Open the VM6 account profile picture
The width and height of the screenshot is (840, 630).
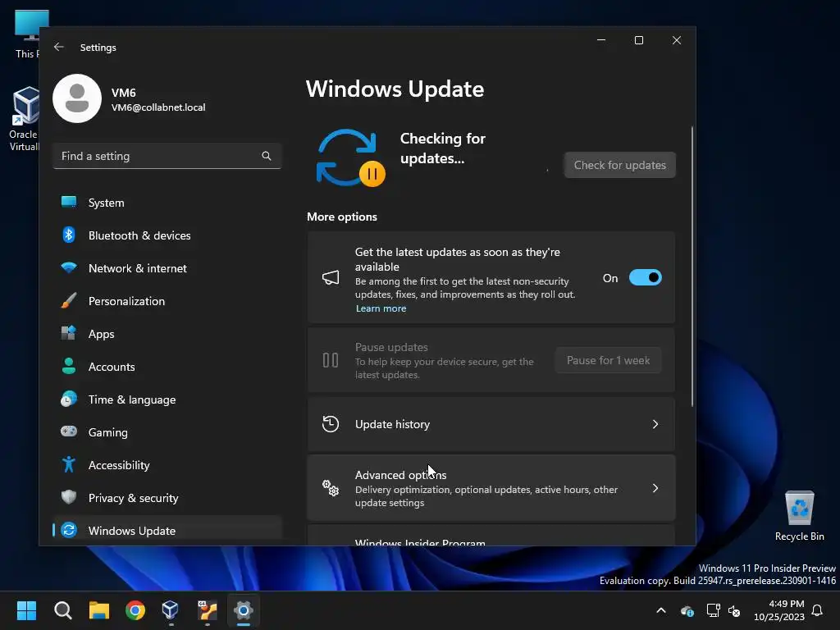(x=77, y=98)
